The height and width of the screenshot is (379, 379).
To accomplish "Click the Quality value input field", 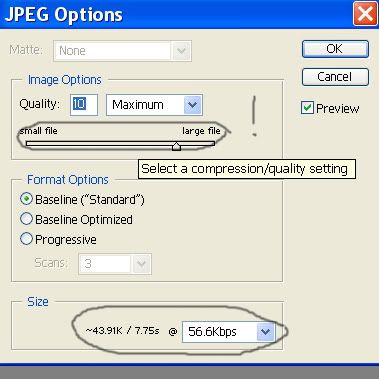I will point(84,105).
